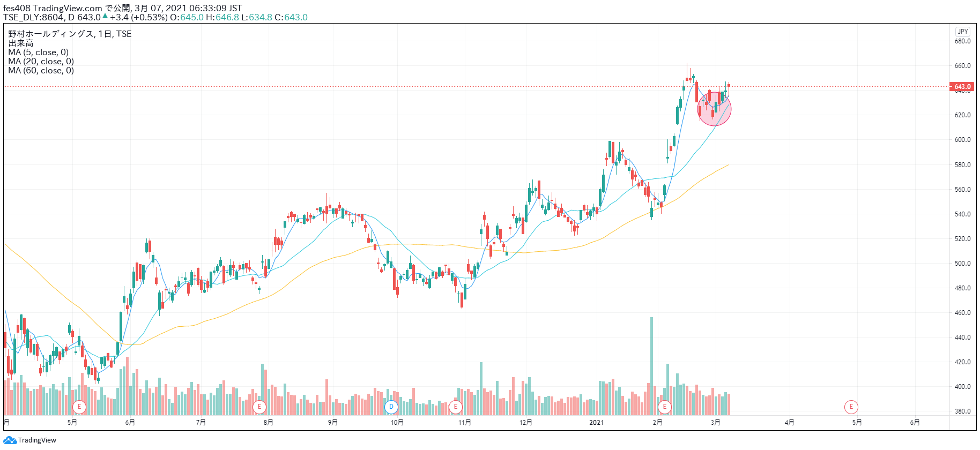Click the TradingView cloud logo
The image size is (980, 450).
click(10, 440)
